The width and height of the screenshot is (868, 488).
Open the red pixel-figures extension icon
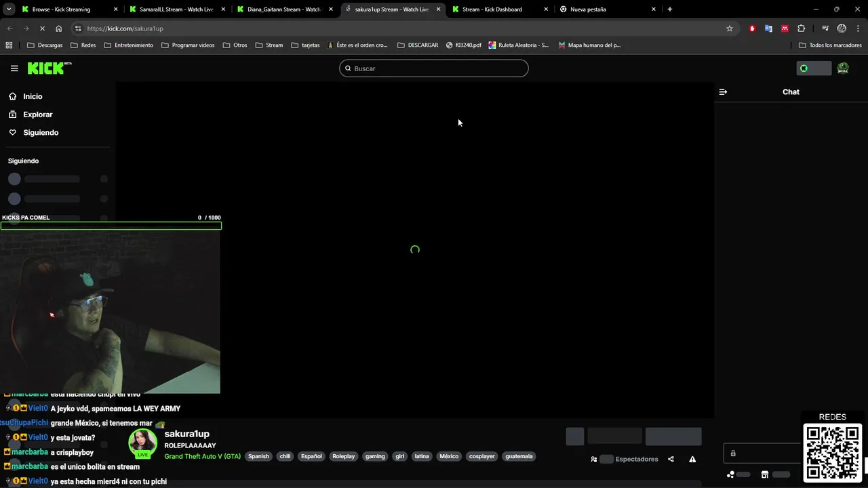tap(785, 28)
